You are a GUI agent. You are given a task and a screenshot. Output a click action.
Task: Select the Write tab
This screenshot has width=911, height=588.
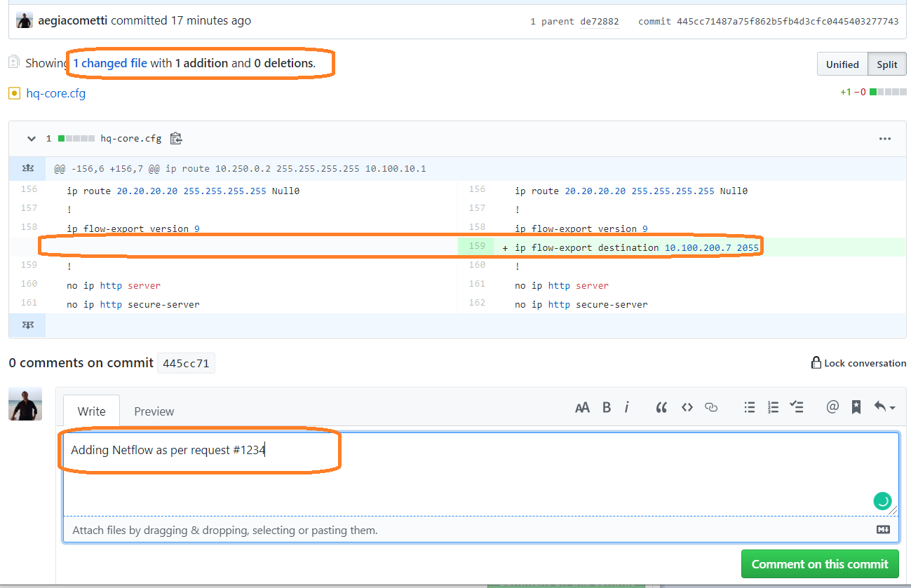click(91, 411)
